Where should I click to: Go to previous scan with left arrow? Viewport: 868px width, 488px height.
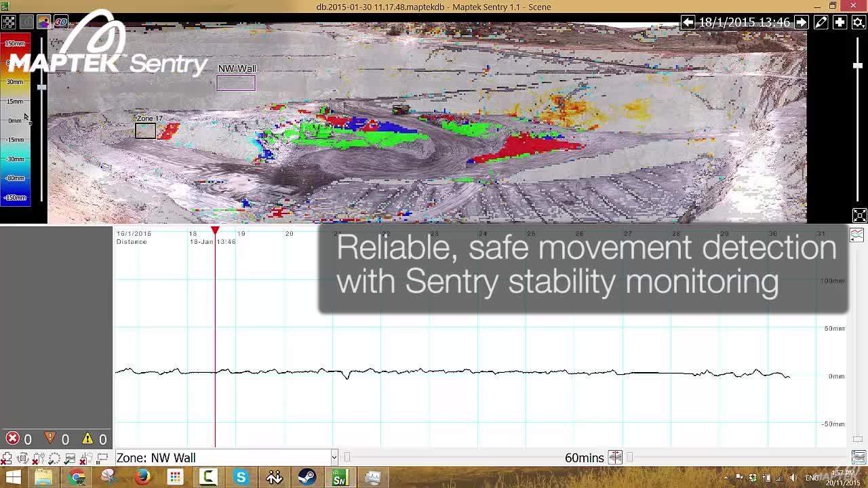coord(688,22)
